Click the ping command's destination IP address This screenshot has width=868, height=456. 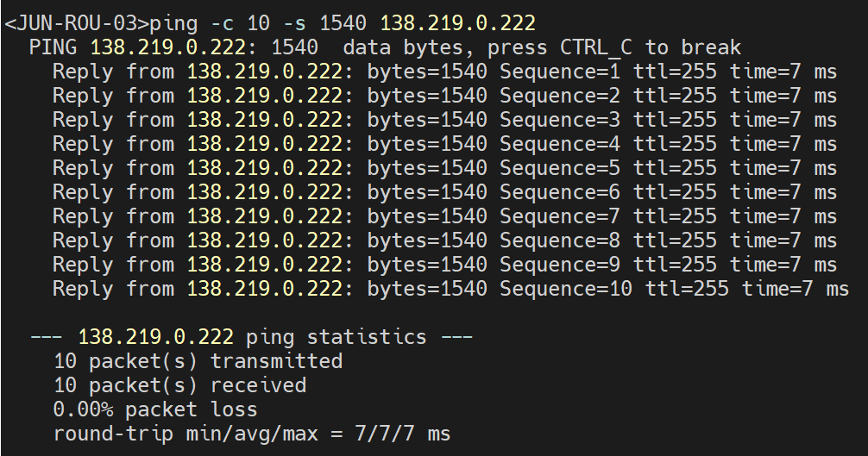(x=457, y=22)
